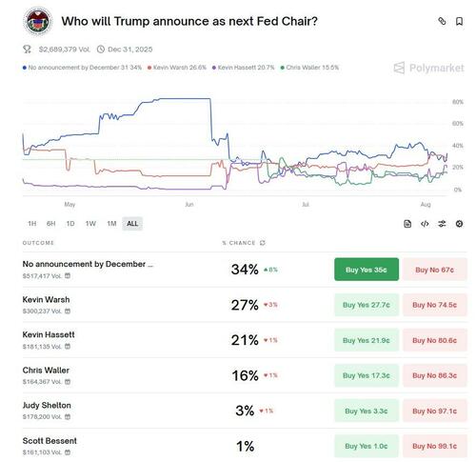Refresh the % chance column icon
This screenshot has height=462, width=476.
263,243
